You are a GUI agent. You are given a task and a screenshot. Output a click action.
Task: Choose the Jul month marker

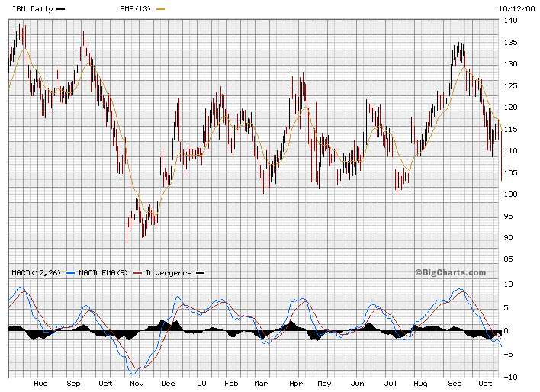391,384
